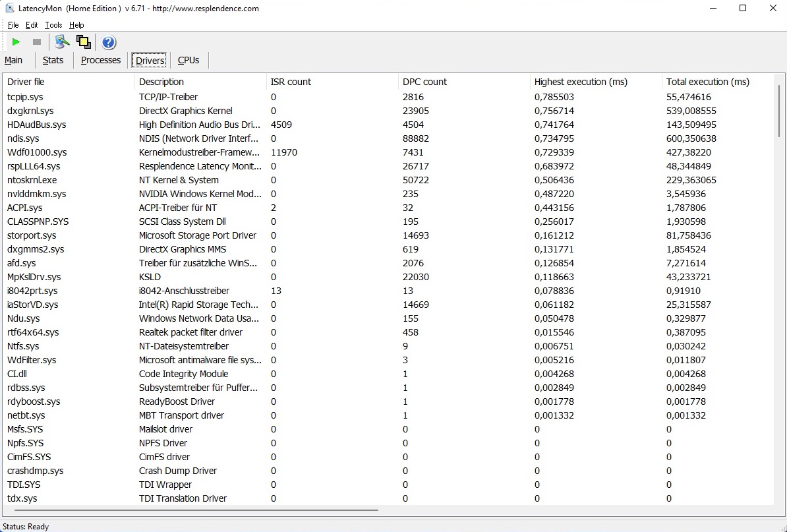Sort by Description column header
The image size is (787, 532).
(x=201, y=82)
